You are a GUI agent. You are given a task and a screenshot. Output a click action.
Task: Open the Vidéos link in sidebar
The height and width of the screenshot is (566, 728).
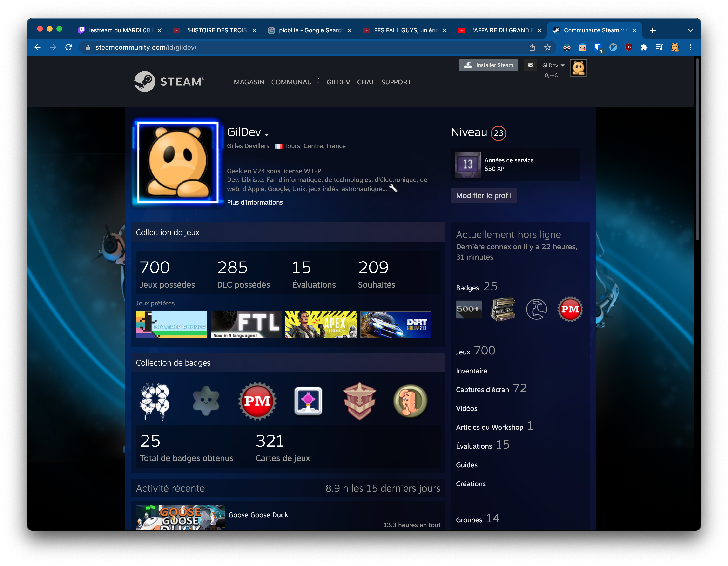[x=467, y=408]
